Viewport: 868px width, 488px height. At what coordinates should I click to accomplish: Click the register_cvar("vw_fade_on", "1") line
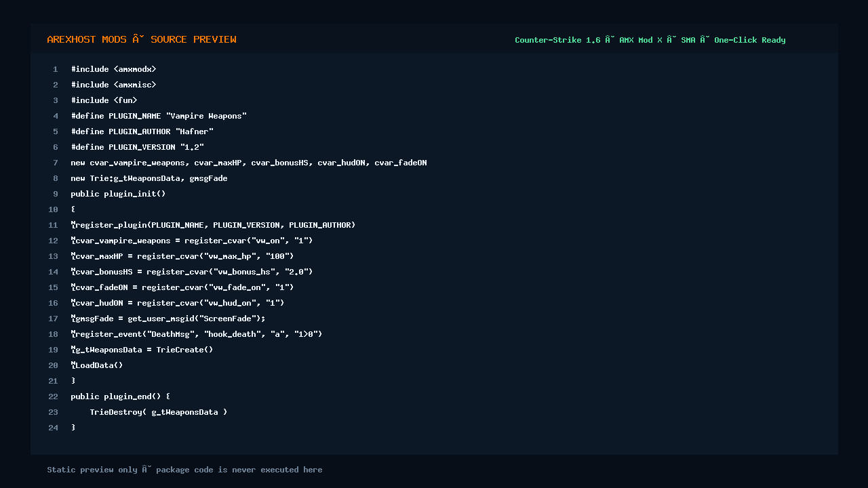point(182,287)
